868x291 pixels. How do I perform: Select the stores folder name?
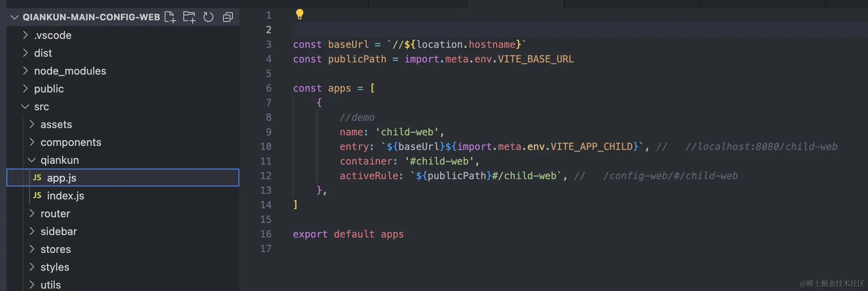click(x=56, y=249)
